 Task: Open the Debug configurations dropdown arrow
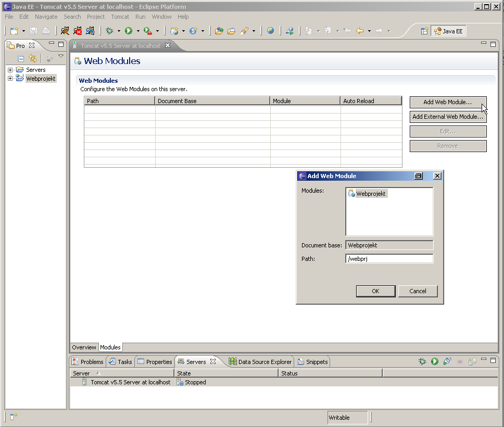(x=119, y=31)
